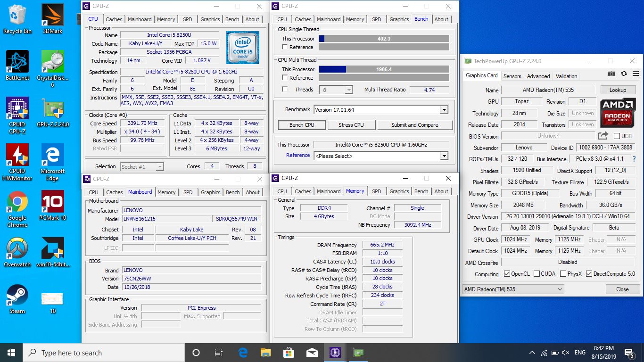Click the Bus Interface question mark icon
644x362 pixels.
pyautogui.click(x=634, y=159)
